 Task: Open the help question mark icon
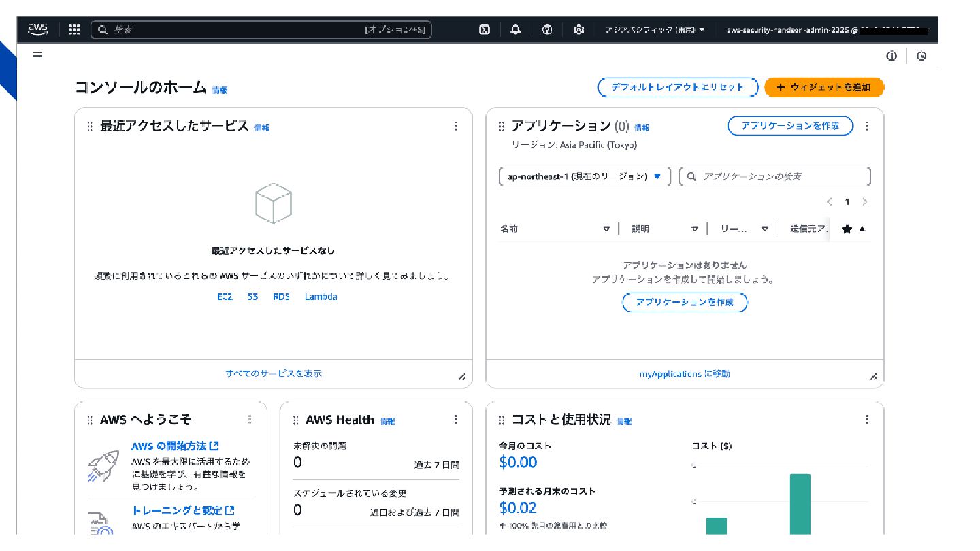(x=547, y=29)
